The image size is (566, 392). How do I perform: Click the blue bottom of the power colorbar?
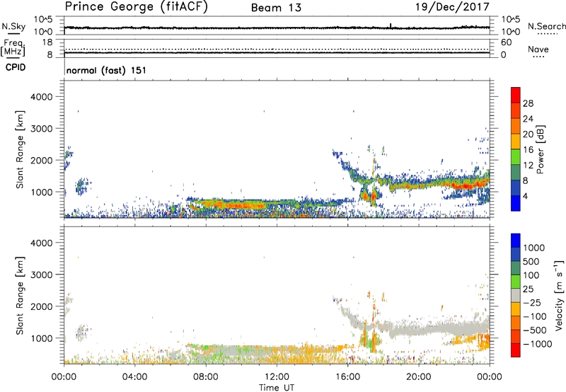pos(516,203)
